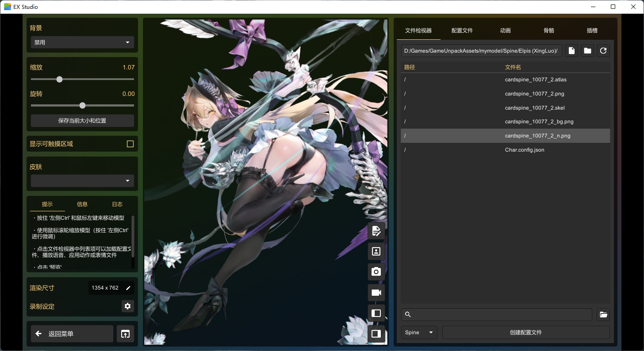Screen dimensions: 644x351
Task: Click the 保存当前大小和位置 button
Action: pyautogui.click(x=82, y=121)
